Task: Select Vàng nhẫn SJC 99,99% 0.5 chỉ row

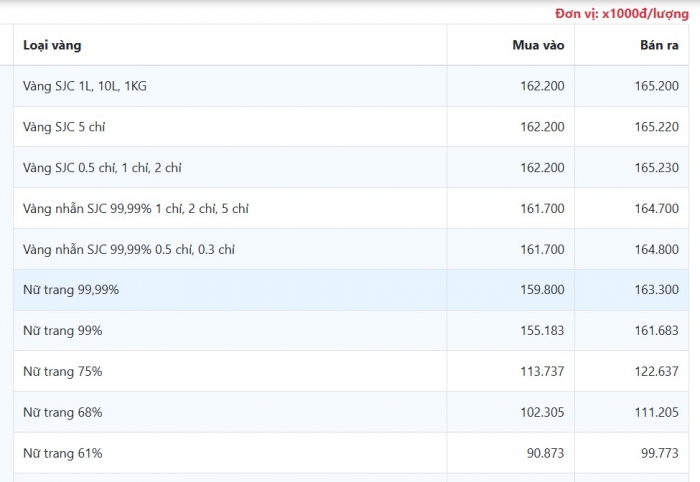Action: point(351,249)
